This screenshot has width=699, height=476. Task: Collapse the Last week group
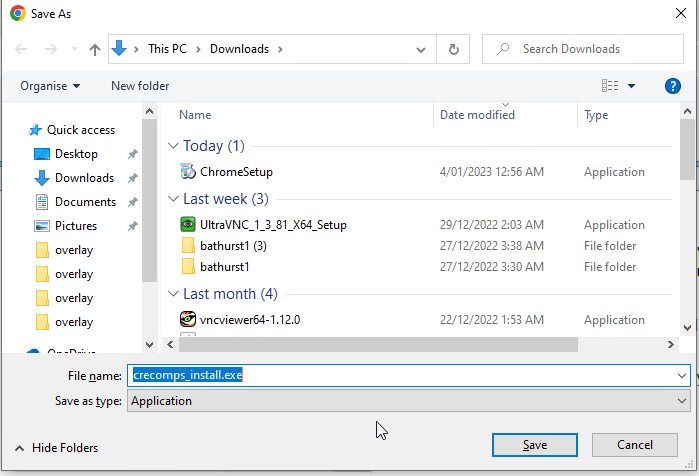click(173, 199)
